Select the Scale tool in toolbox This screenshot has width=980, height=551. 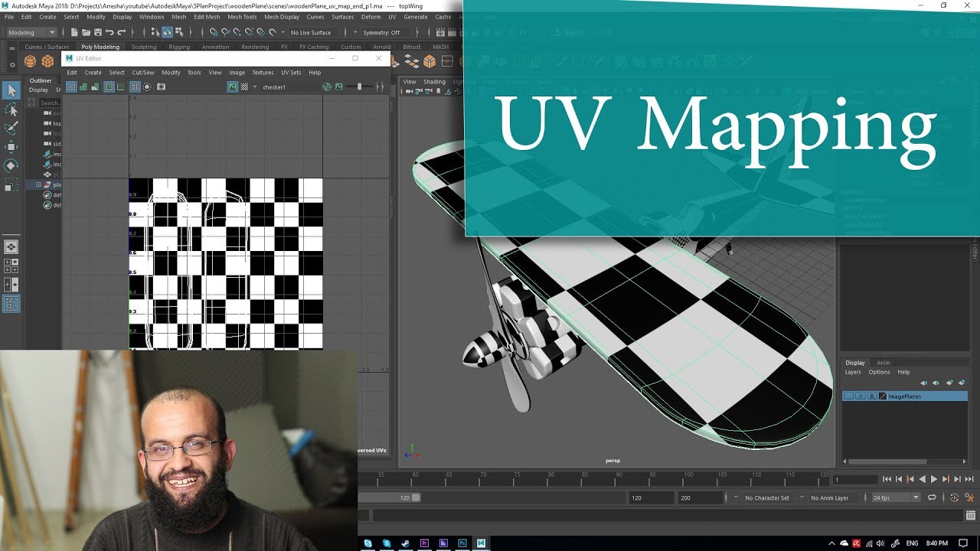11,184
